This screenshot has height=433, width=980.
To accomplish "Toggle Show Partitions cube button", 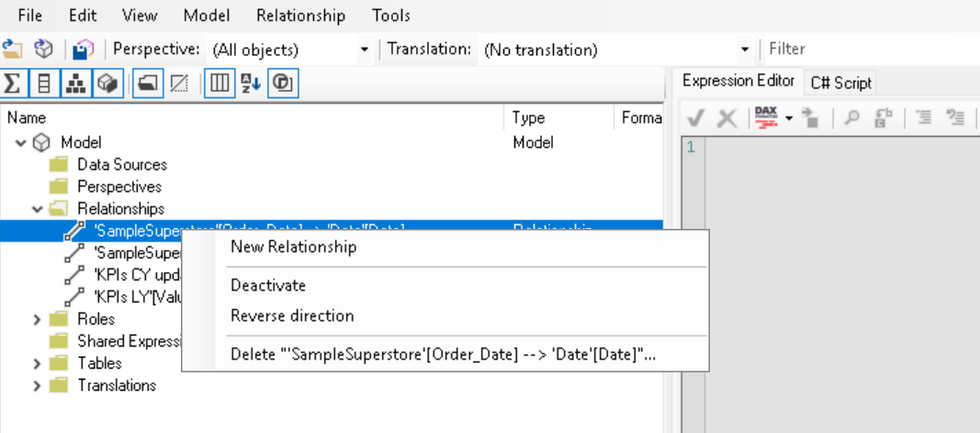I will tap(107, 84).
